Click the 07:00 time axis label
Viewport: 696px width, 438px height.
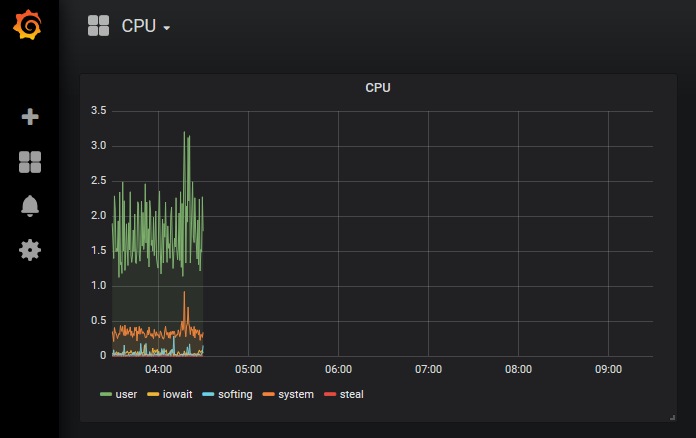[x=428, y=369]
